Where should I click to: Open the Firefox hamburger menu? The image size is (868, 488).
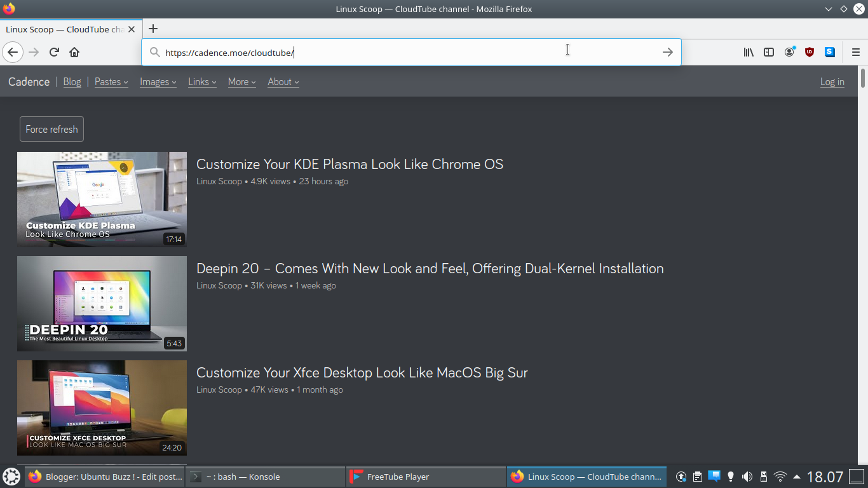click(855, 52)
